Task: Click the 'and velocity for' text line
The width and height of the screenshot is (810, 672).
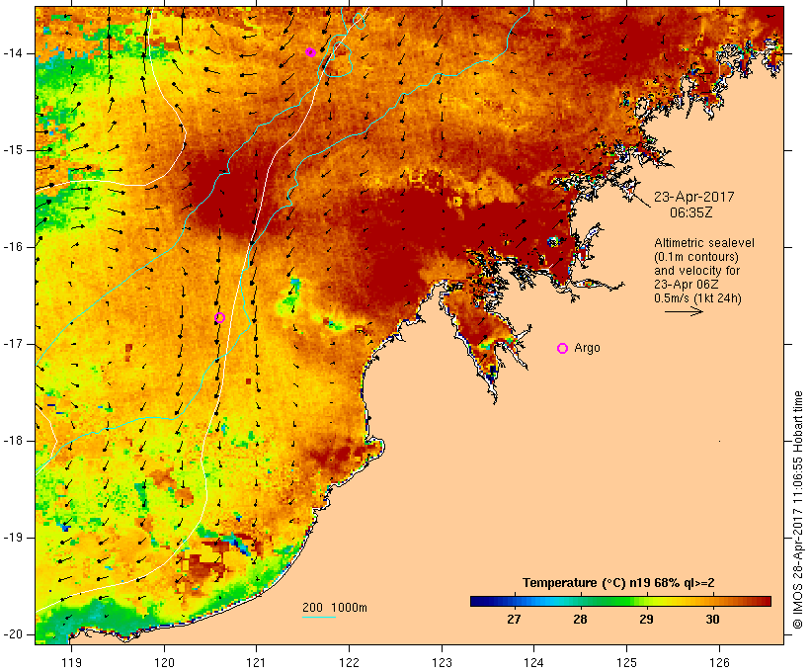Action: pyautogui.click(x=696, y=271)
